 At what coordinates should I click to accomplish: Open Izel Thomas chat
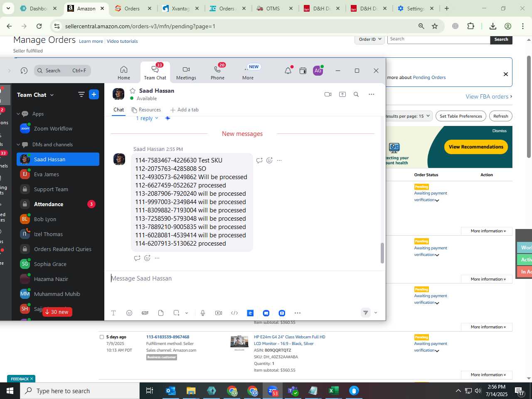point(58,234)
